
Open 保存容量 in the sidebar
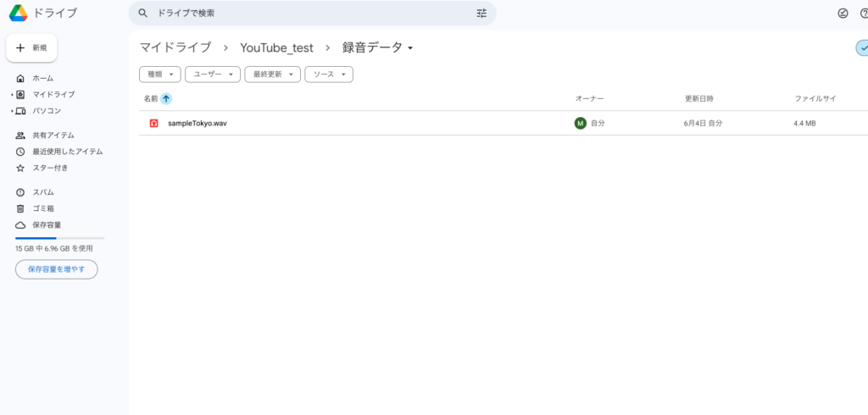point(47,225)
